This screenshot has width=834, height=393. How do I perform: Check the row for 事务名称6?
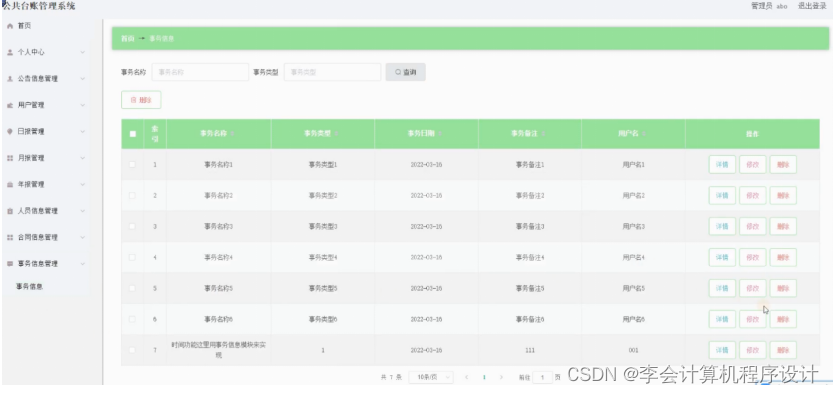132,319
